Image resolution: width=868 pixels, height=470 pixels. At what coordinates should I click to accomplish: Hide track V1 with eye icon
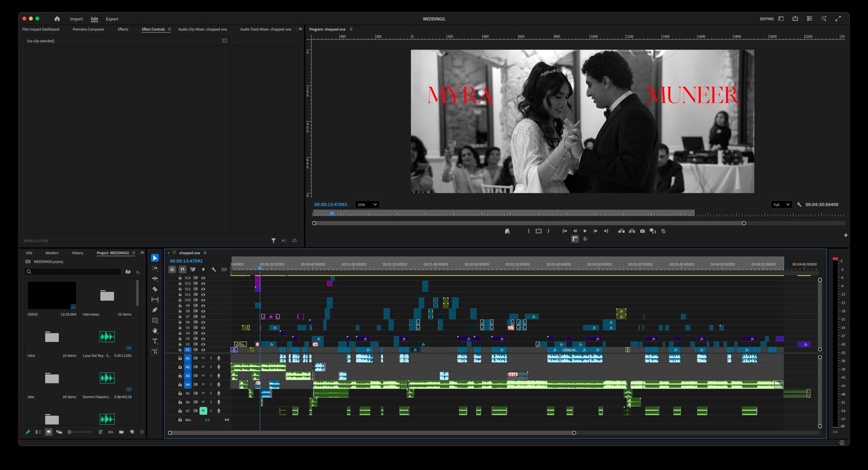(203, 350)
